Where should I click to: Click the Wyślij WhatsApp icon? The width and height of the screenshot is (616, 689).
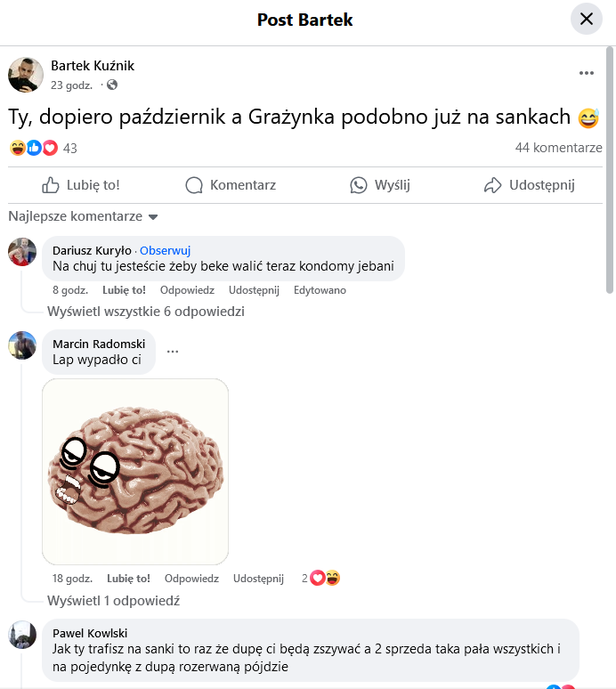point(358,185)
